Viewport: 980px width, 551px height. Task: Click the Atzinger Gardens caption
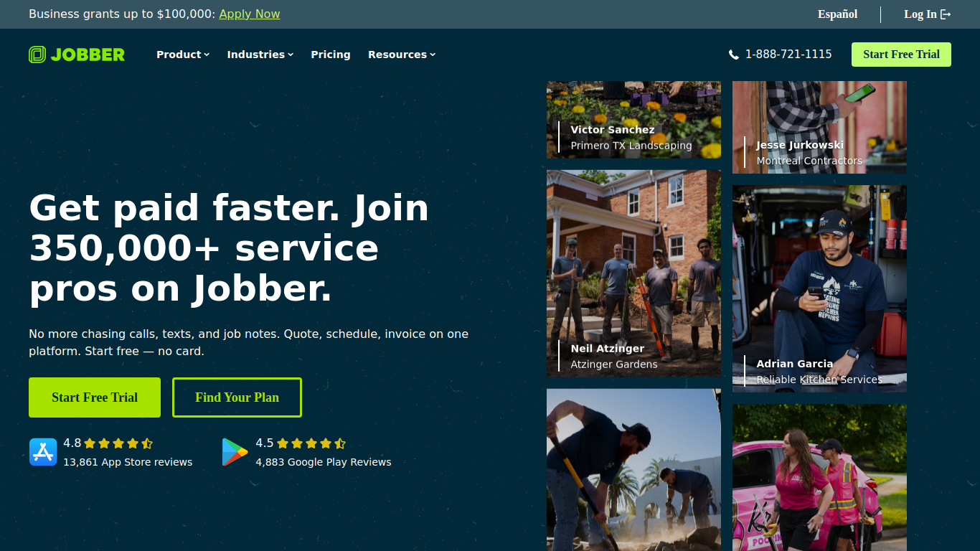[x=614, y=364]
